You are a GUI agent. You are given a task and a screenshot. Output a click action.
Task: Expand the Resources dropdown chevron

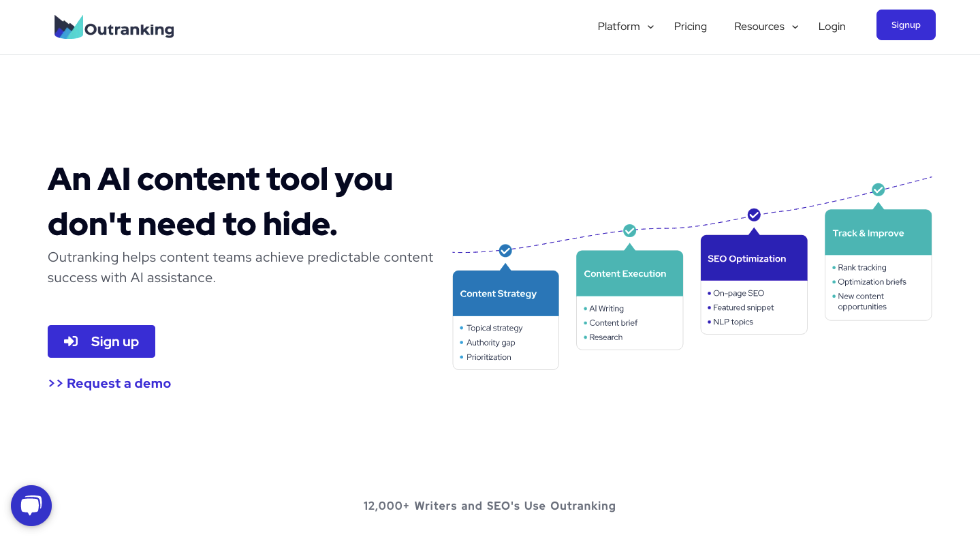click(795, 27)
